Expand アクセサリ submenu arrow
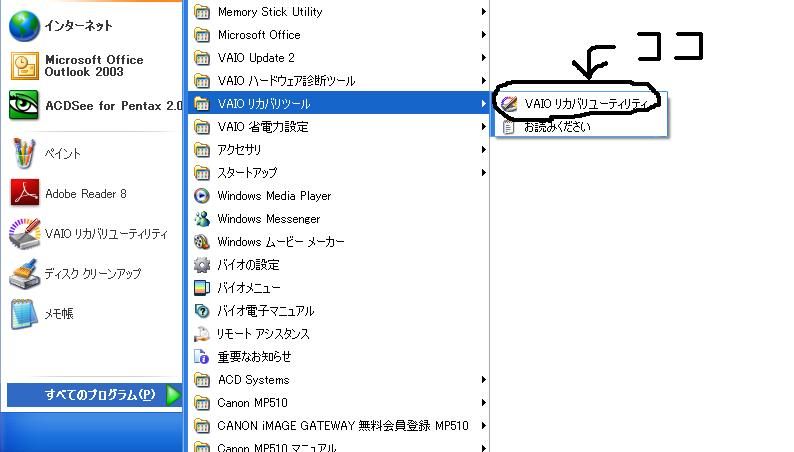 (484, 150)
